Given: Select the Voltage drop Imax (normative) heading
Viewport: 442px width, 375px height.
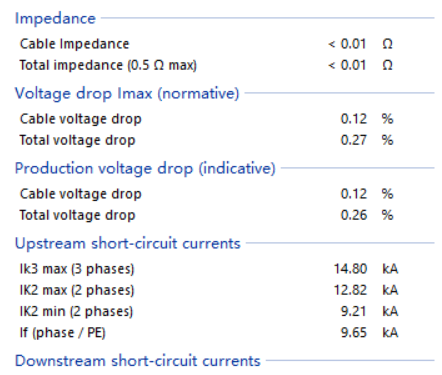Looking at the screenshot, I should click(x=127, y=93).
